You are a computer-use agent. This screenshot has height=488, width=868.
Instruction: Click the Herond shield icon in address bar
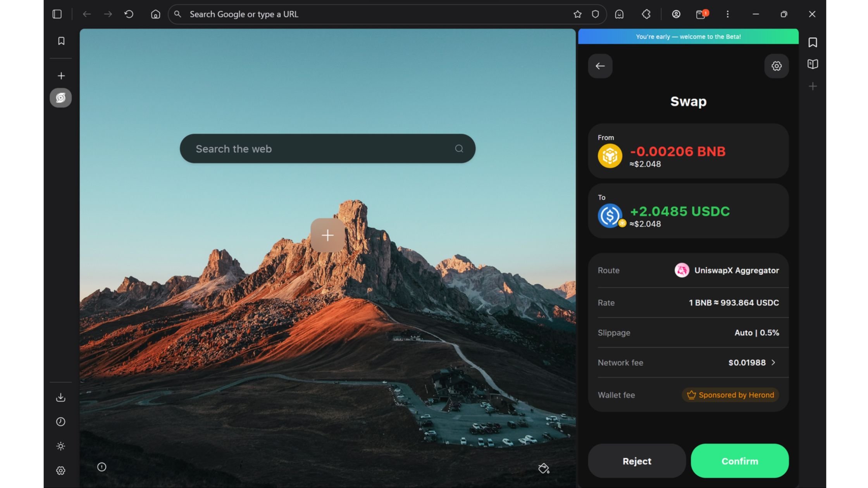coord(595,14)
